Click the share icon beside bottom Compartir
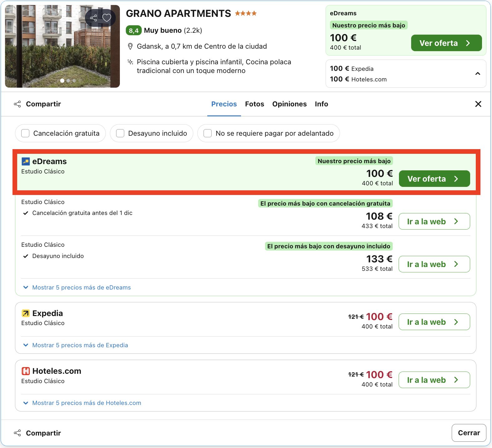Viewport: 492px width, 448px height. (x=17, y=433)
